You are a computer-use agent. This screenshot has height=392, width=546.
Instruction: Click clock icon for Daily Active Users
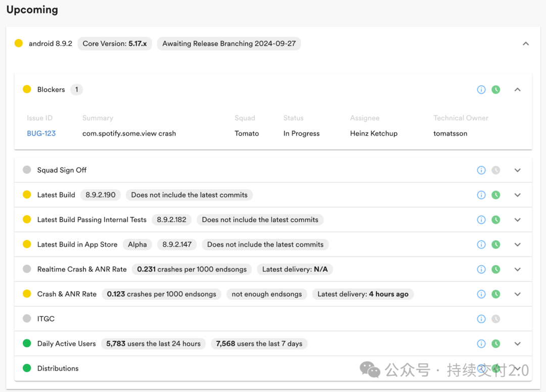pos(496,344)
